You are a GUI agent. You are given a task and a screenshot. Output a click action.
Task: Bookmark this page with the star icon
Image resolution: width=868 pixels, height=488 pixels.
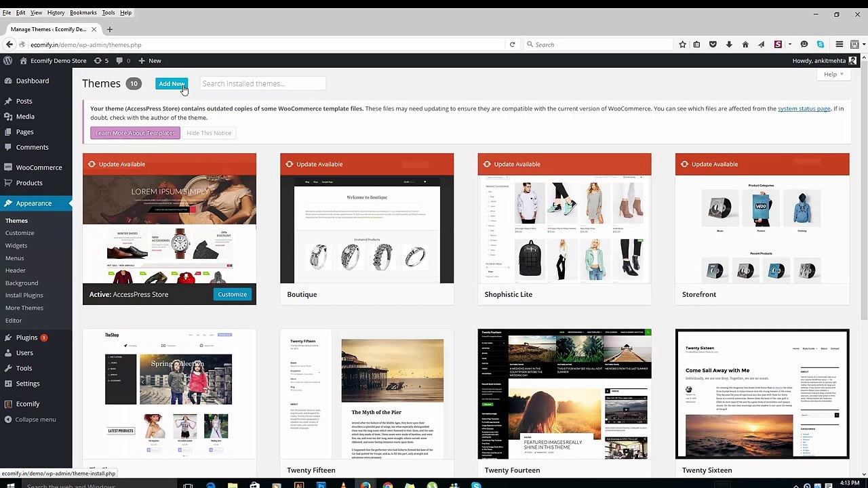tap(683, 45)
